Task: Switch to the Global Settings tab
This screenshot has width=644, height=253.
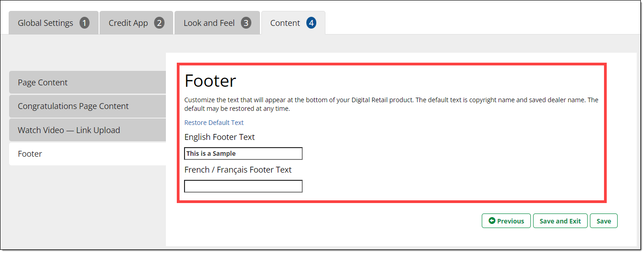Action: (45, 23)
